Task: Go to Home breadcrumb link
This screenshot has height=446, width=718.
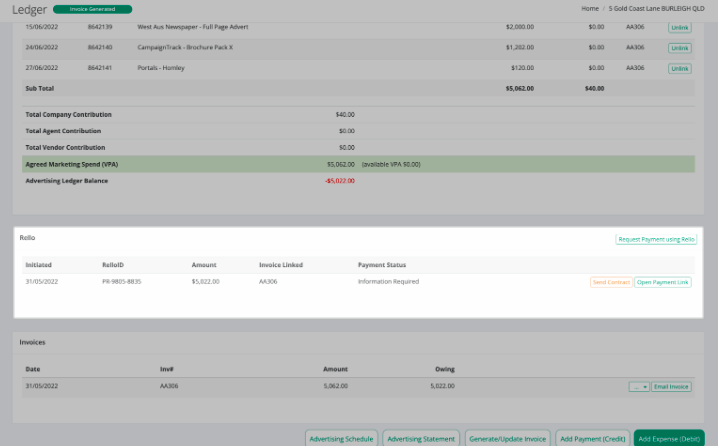Action: click(590, 9)
